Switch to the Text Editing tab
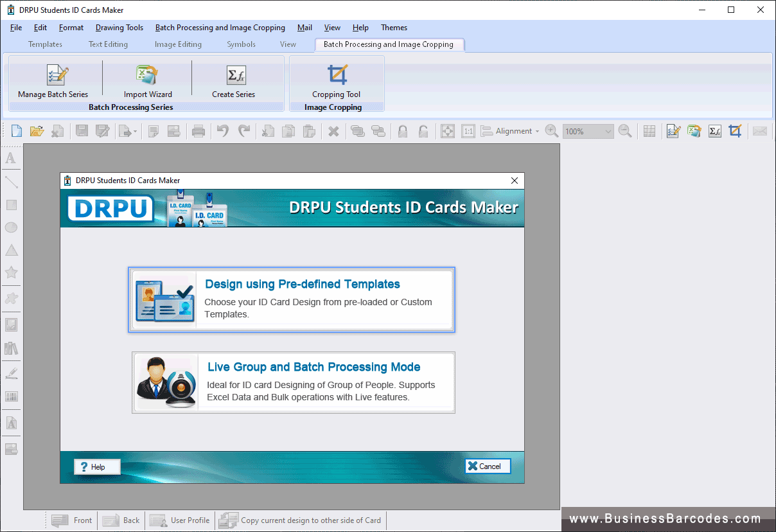 (x=108, y=44)
